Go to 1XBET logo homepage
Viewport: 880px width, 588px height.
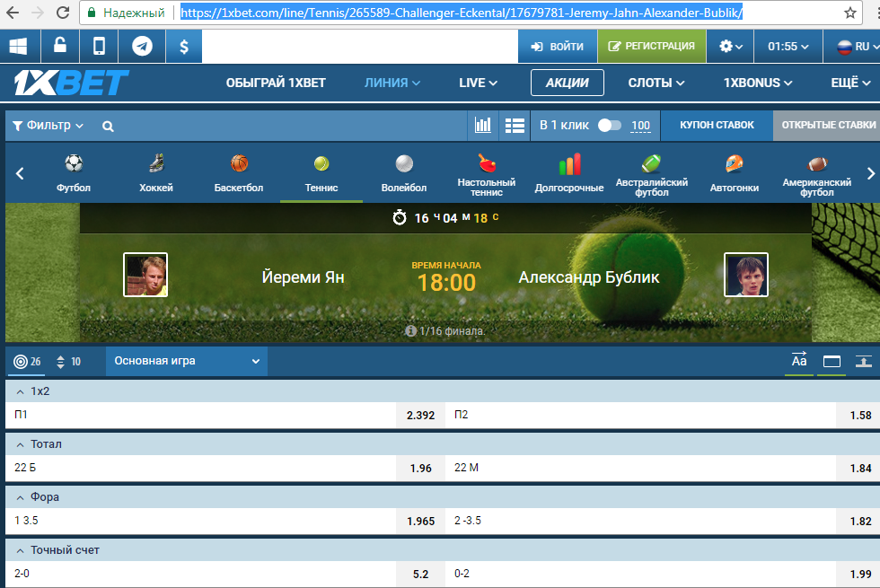click(x=71, y=83)
